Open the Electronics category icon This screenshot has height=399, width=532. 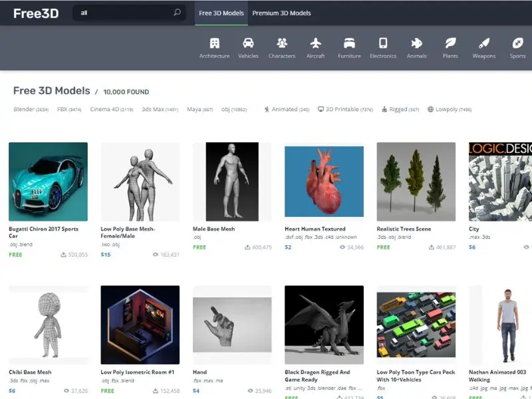tap(383, 43)
